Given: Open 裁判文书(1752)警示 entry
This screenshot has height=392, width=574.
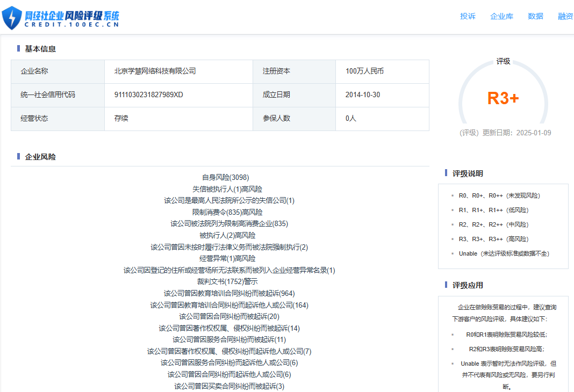Looking at the screenshot, I should pyautogui.click(x=227, y=281).
